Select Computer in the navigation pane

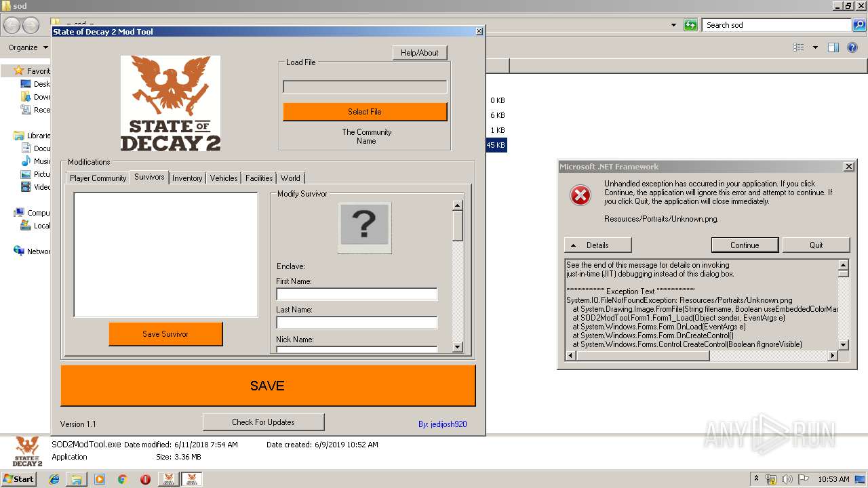(33, 213)
